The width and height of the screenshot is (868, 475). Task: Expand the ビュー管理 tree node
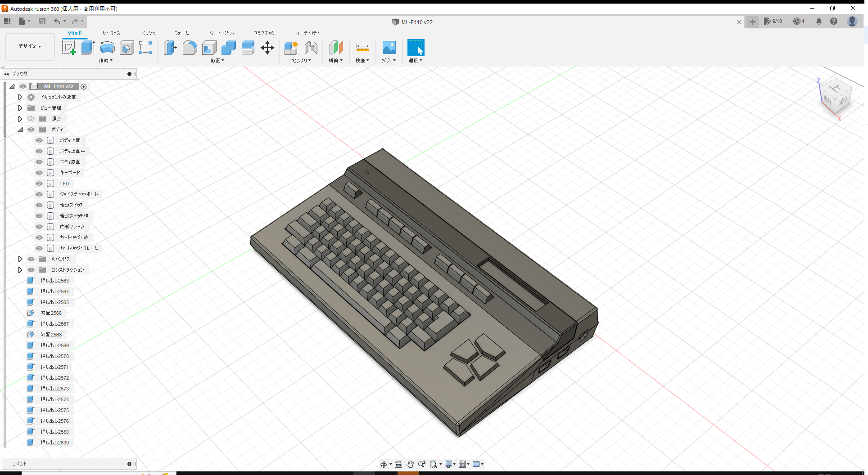coord(20,108)
